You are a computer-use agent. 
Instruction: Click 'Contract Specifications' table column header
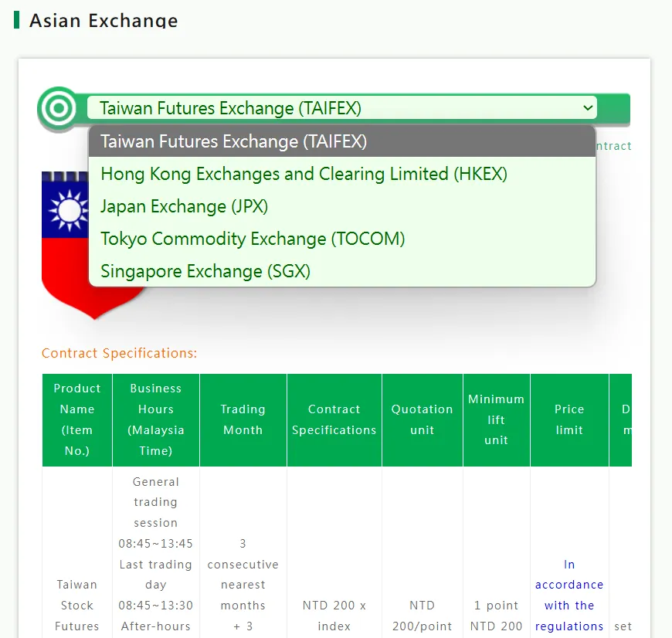tap(334, 420)
